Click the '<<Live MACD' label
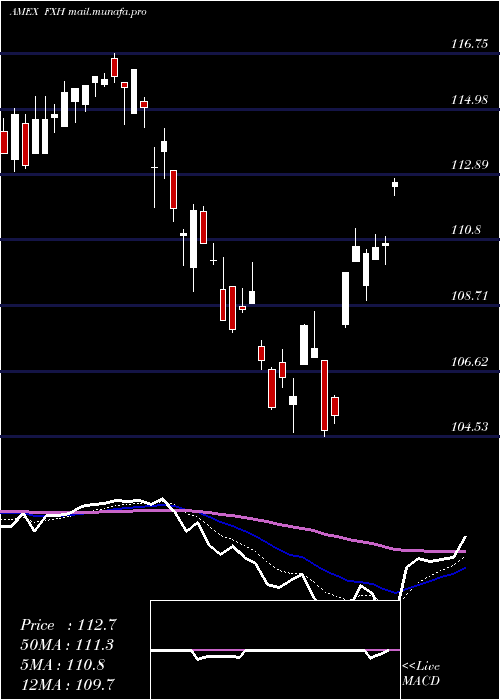 [x=421, y=674]
